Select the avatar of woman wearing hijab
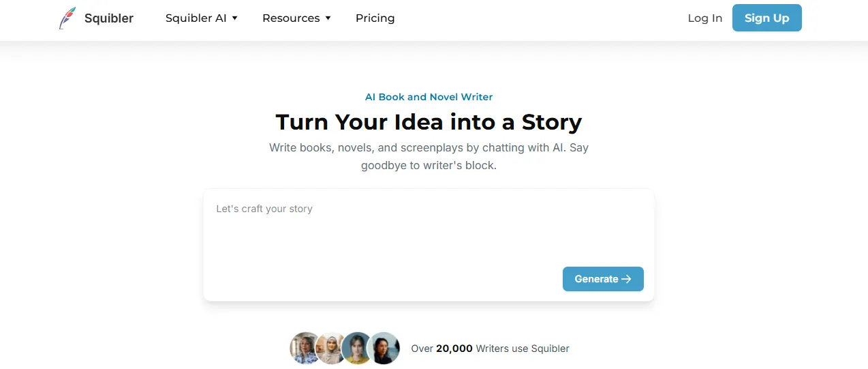 [x=332, y=348]
